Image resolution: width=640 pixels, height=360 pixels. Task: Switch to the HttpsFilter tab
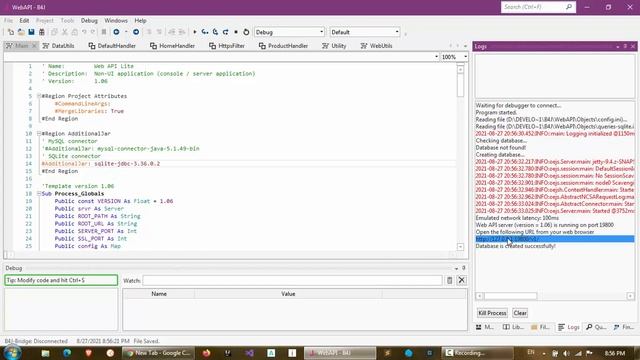coord(227,46)
